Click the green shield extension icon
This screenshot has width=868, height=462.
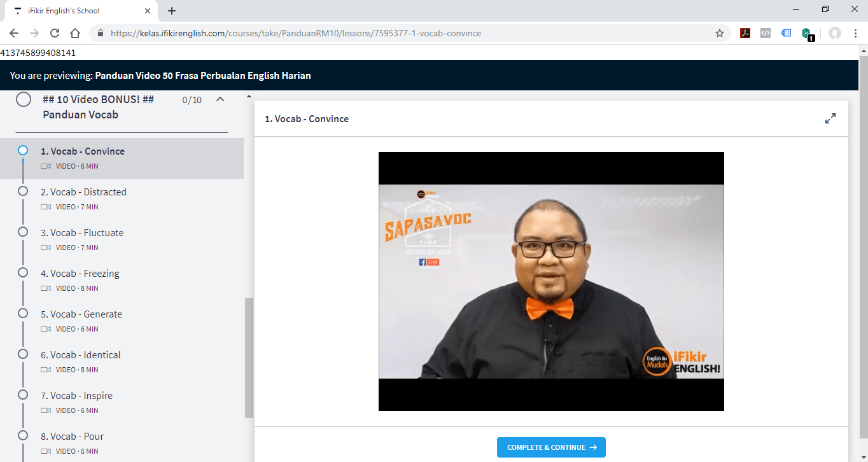[807, 33]
